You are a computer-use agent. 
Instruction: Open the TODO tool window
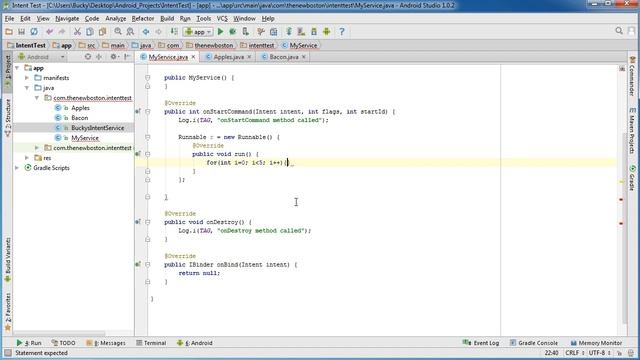click(64, 343)
